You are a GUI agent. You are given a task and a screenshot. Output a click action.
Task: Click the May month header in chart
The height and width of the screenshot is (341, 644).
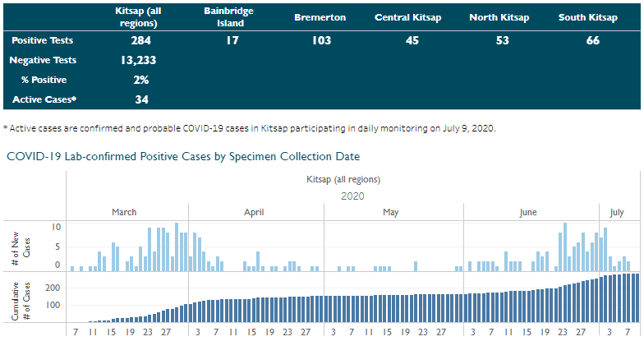[390, 212]
